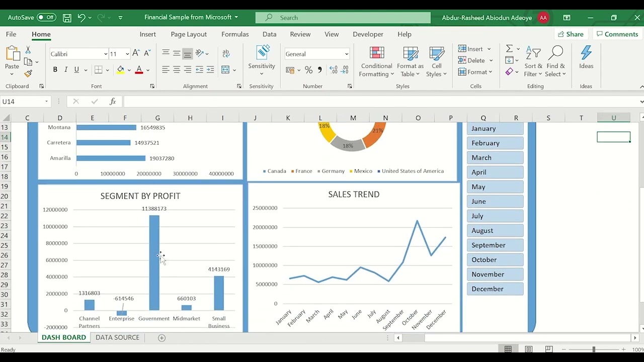Click the user account avatar AA
644x362 pixels.
543,18
